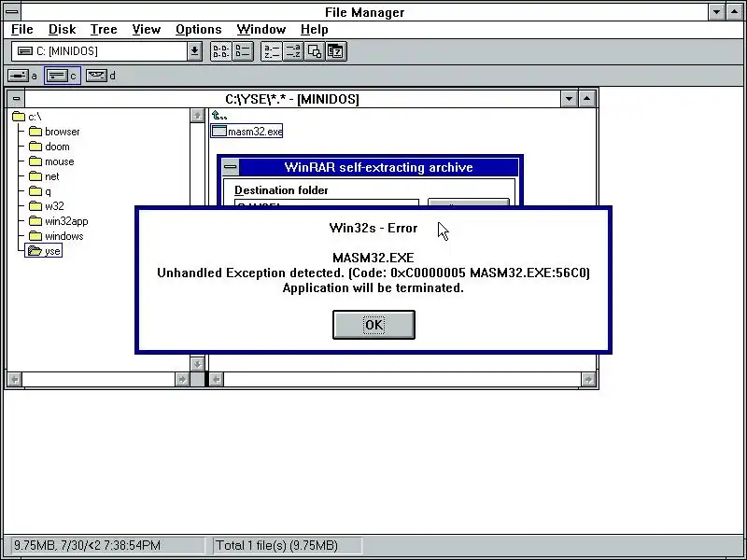The width and height of the screenshot is (747, 560).
Task: Click status bar text 'Total 1 file(s) (9.75MB)'
Action: pyautogui.click(x=276, y=545)
